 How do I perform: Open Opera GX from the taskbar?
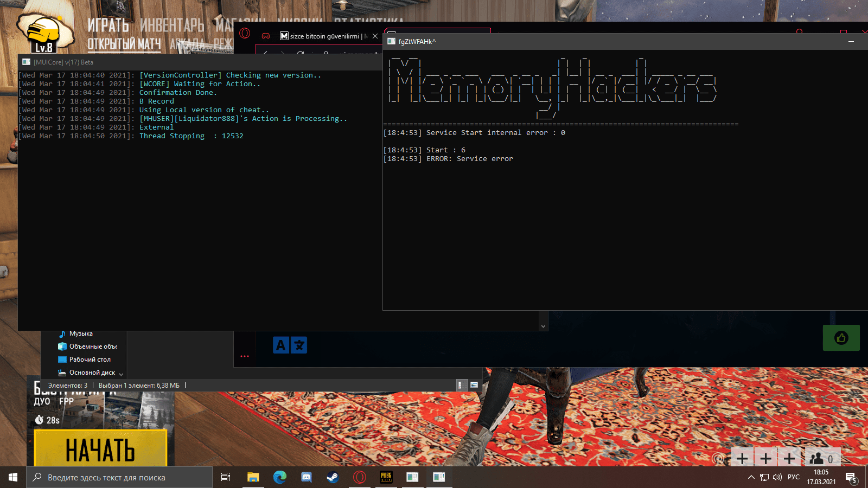tap(359, 477)
